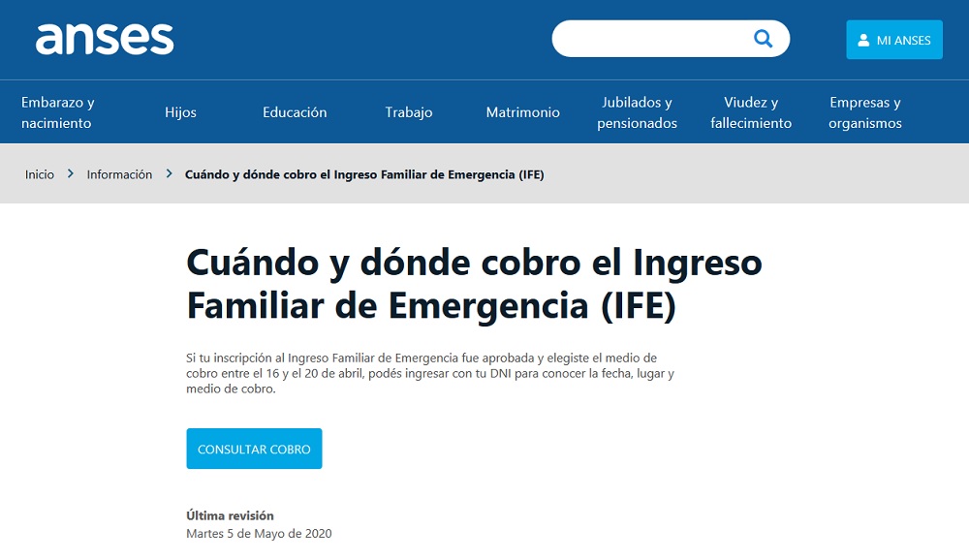Go to Empresas y organismos

tap(864, 112)
